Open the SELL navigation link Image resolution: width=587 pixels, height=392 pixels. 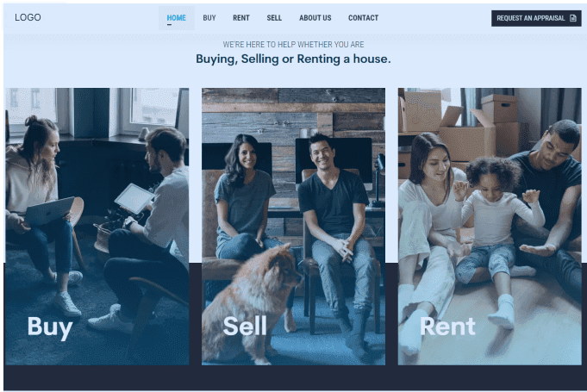[274, 17]
